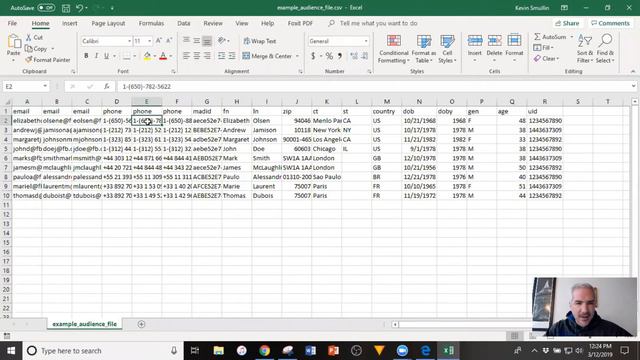Switch to the Insert tab
The width and height of the screenshot is (640, 360).
[x=70, y=23]
